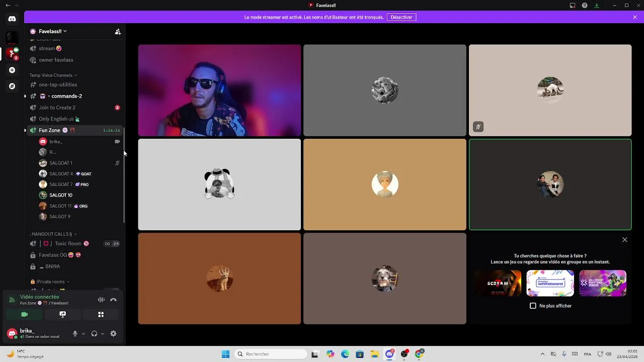Screen dimensions: 644x362
Task: Click the green download update icon
Action: click(x=597, y=6)
